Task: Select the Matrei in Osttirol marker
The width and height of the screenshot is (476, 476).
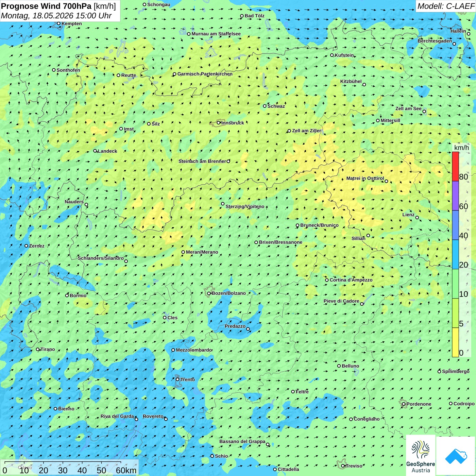Action: coord(386,181)
